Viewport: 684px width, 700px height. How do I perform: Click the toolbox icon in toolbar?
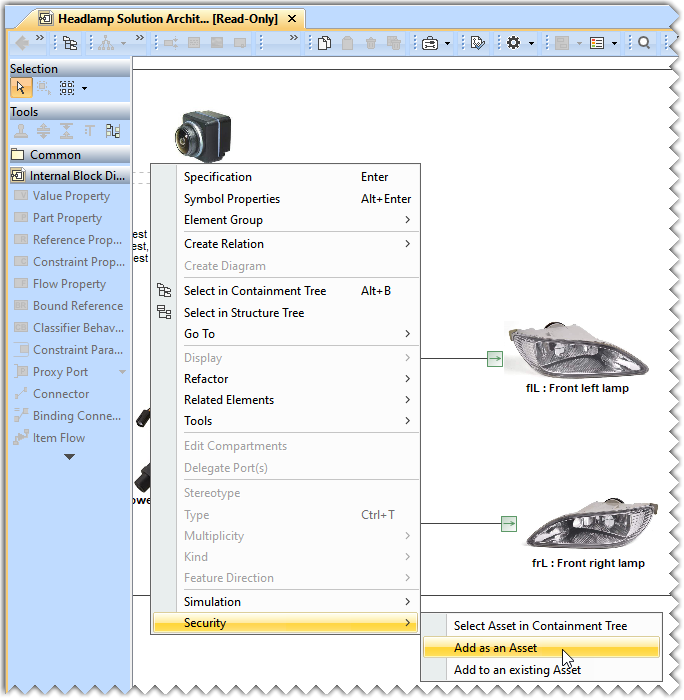[429, 43]
